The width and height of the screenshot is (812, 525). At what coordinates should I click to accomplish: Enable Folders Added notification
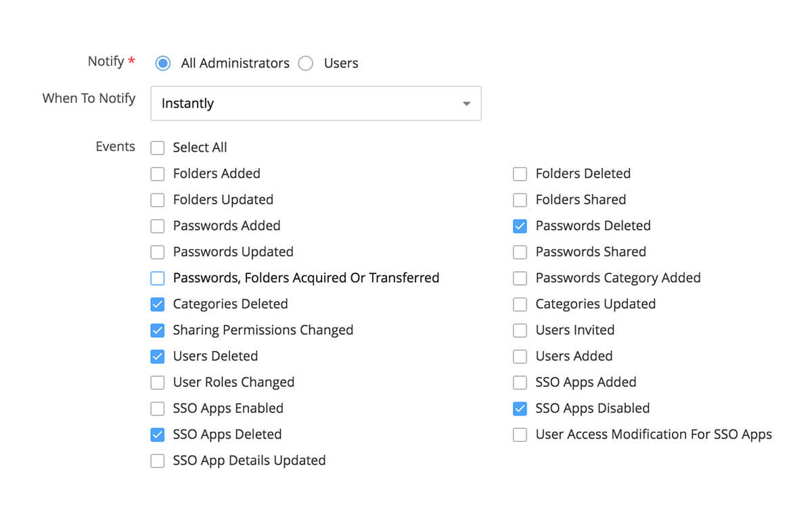click(x=158, y=174)
